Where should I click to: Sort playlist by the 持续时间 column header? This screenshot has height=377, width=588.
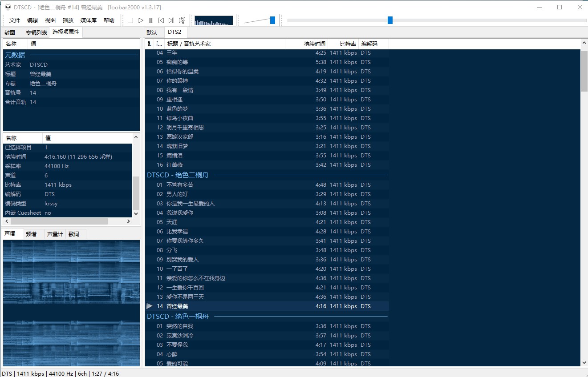[306, 44]
